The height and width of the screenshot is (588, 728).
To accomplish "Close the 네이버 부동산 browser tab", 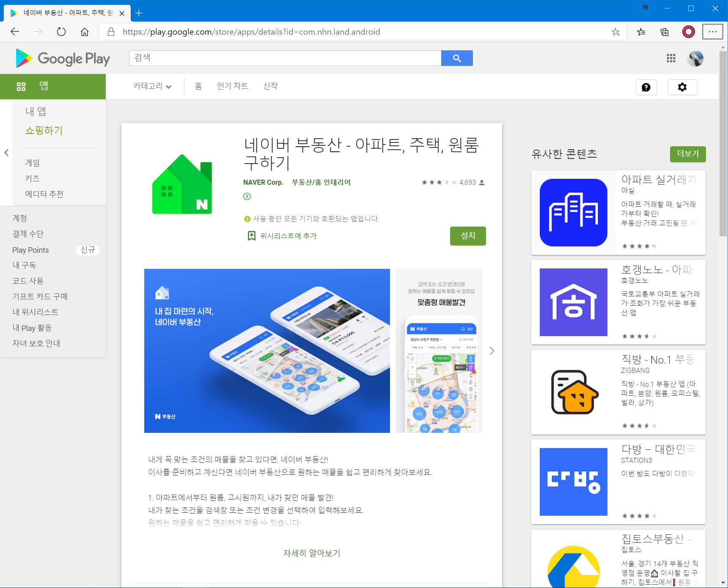I will (122, 13).
